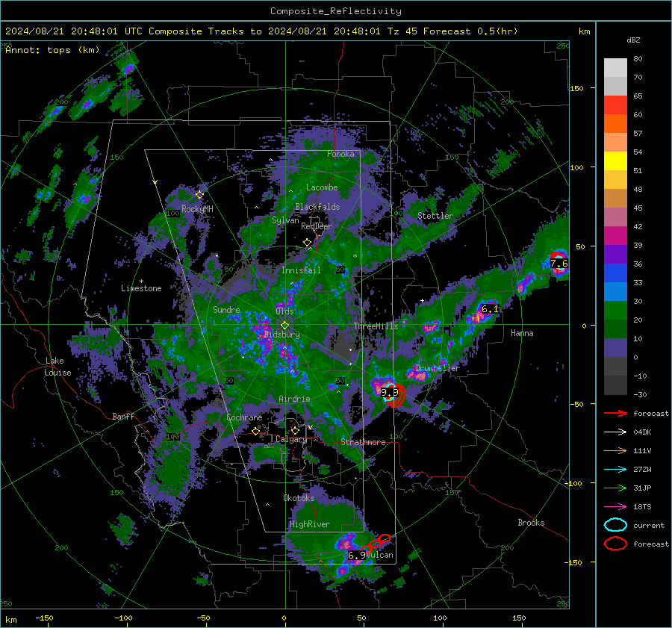Click the 'Forecast 0.5(hr)' header text
Image resolution: width=672 pixels, height=628 pixels.
[x=470, y=31]
